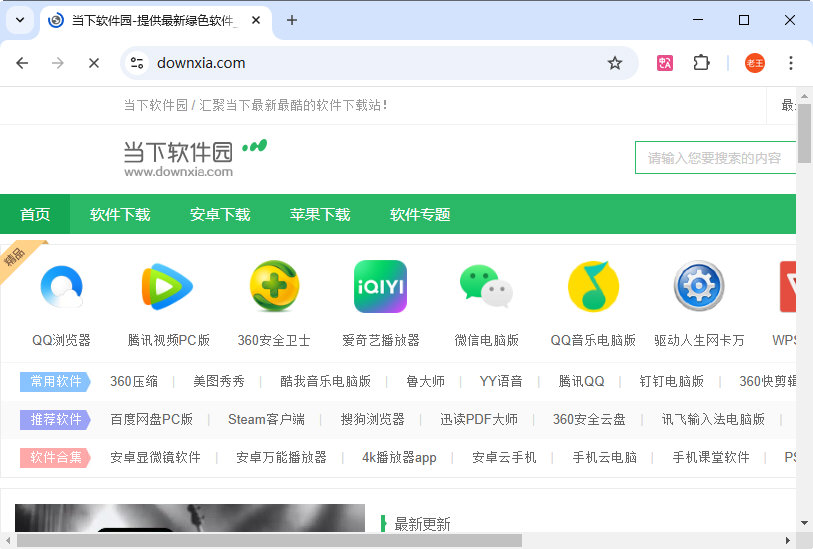This screenshot has height=549, width=813.
Task: Go forward to next page
Action: pos(58,63)
